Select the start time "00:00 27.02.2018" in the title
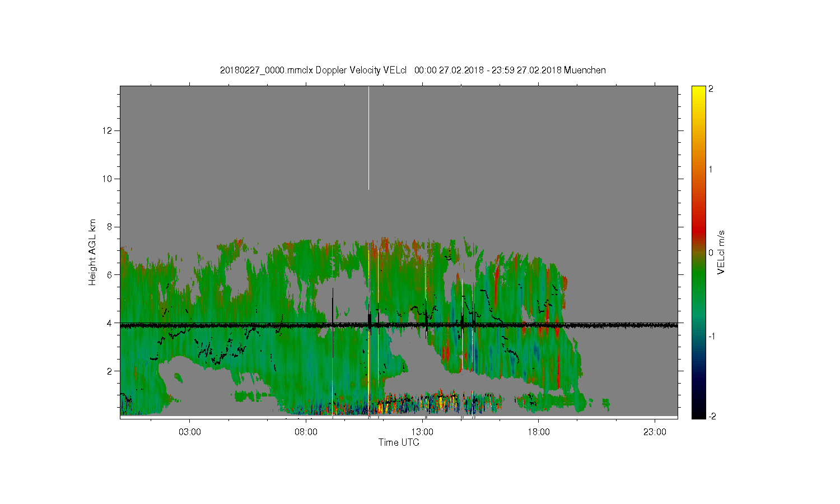The image size is (840, 504). [449, 70]
